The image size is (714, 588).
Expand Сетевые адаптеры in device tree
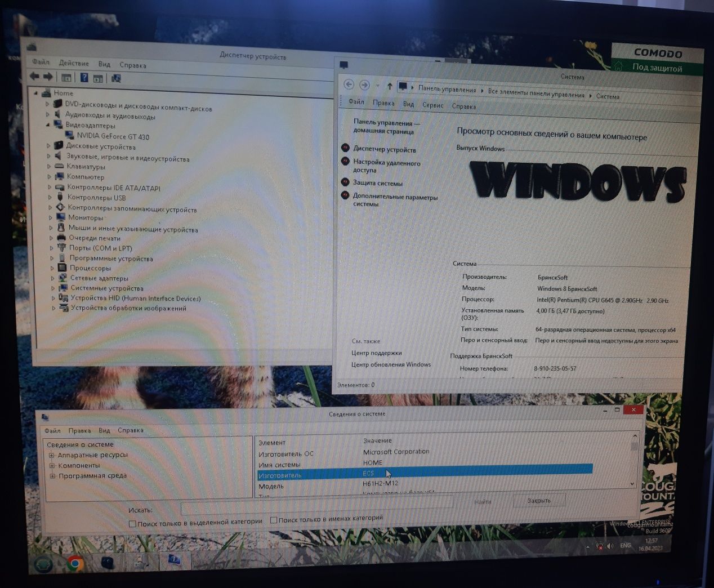[x=53, y=278]
